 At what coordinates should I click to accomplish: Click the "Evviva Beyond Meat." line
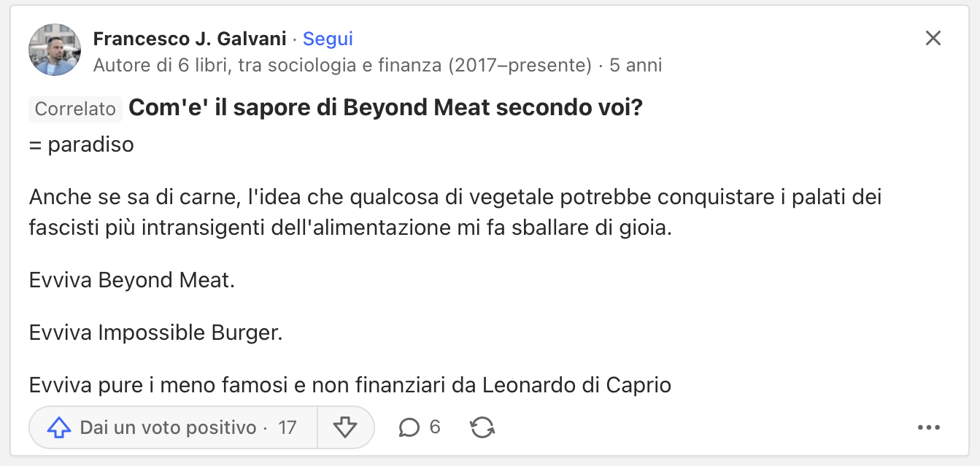[132, 280]
